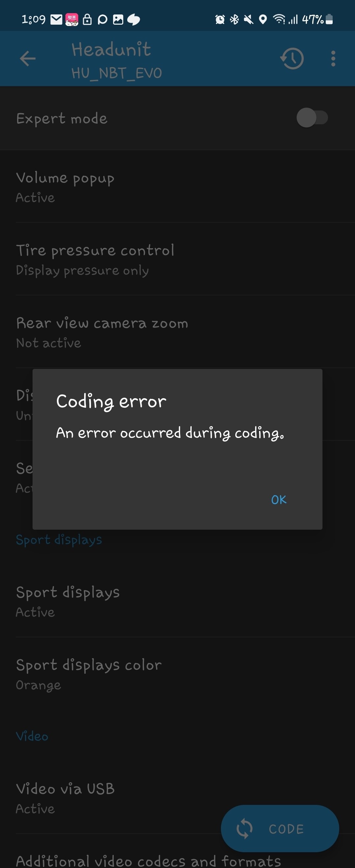
Task: Open the three-dot overflow menu
Action: (333, 59)
